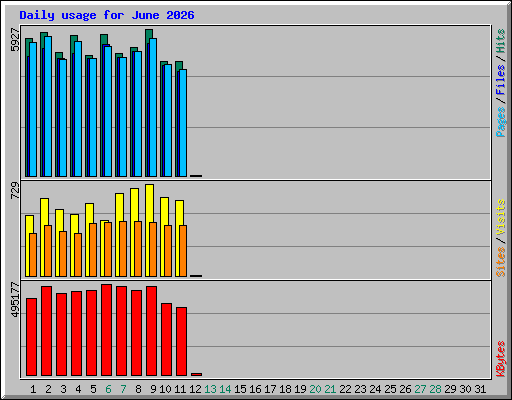Click day 19 on the x-axis

tap(300, 389)
